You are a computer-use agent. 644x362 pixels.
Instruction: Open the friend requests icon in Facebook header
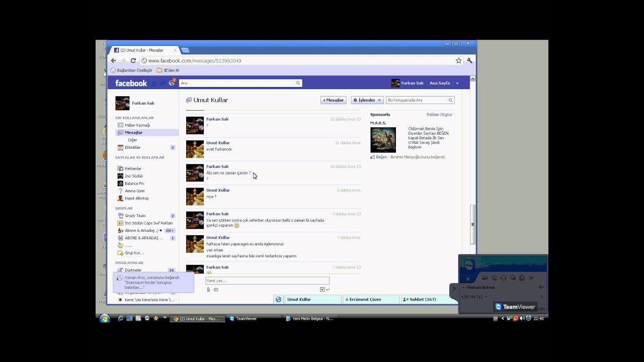(154, 83)
